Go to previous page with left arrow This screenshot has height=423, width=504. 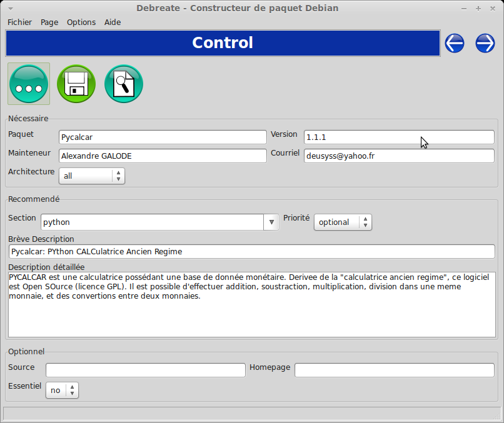(455, 43)
